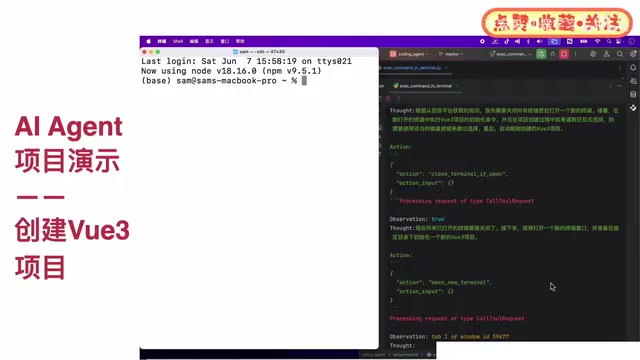Open the battery status menu
The height and width of the screenshot is (360, 640).
point(584,41)
